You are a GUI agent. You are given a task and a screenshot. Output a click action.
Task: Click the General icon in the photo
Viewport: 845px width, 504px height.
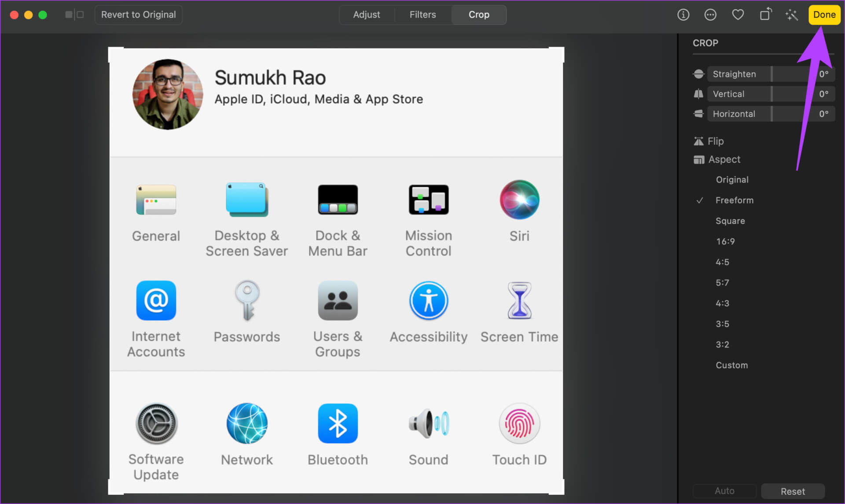click(x=156, y=200)
